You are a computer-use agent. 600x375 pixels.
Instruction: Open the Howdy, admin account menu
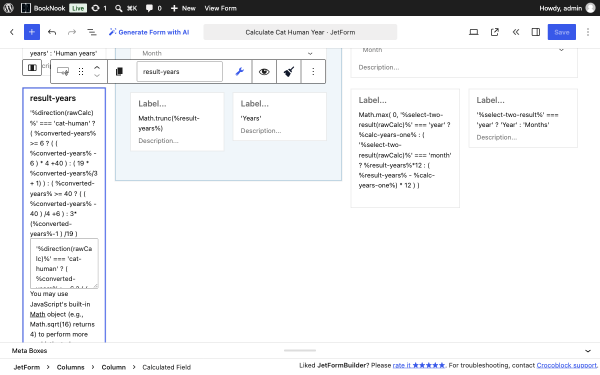pyautogui.click(x=567, y=8)
